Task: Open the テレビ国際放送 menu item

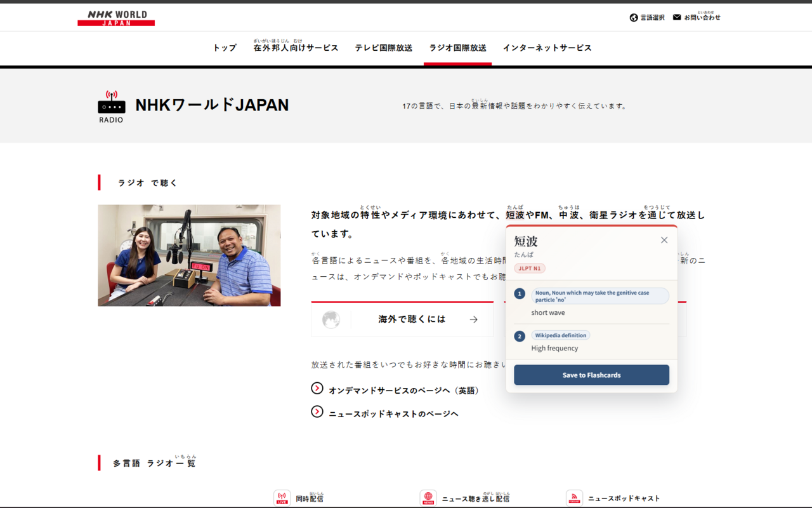Action: coord(384,48)
